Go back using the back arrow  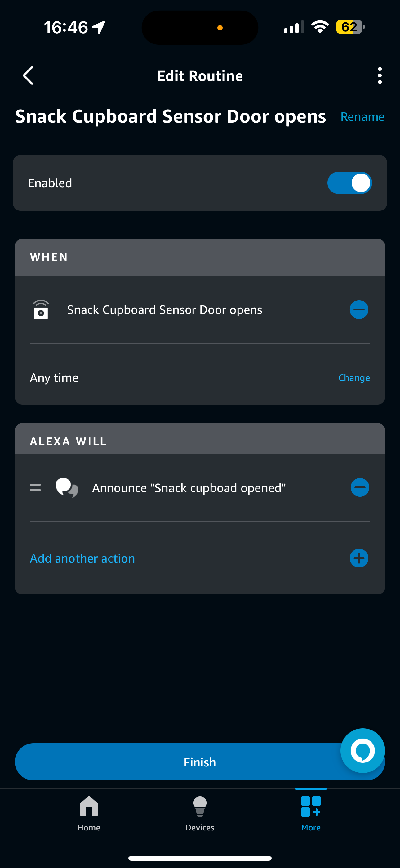pyautogui.click(x=28, y=75)
